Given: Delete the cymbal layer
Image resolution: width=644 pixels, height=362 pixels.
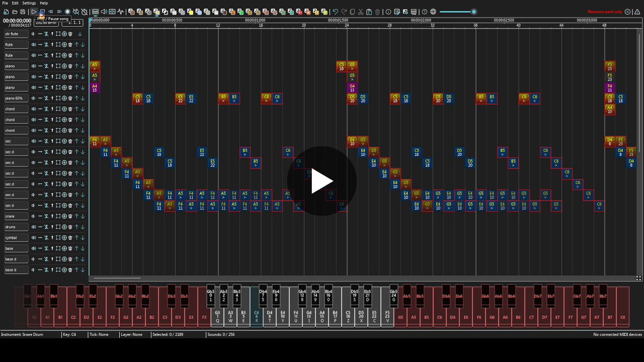Looking at the screenshot, I should point(70,238).
